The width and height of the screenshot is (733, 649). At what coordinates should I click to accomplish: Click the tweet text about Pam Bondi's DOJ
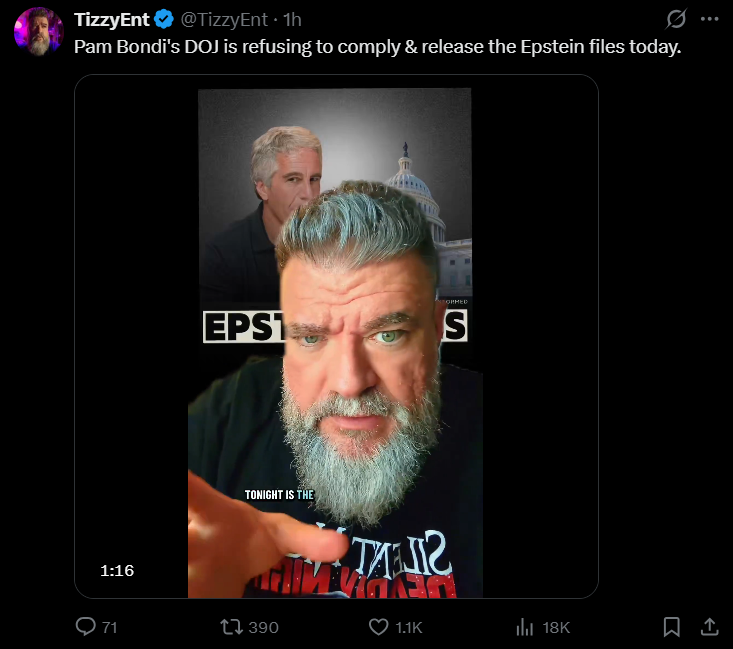(x=377, y=47)
